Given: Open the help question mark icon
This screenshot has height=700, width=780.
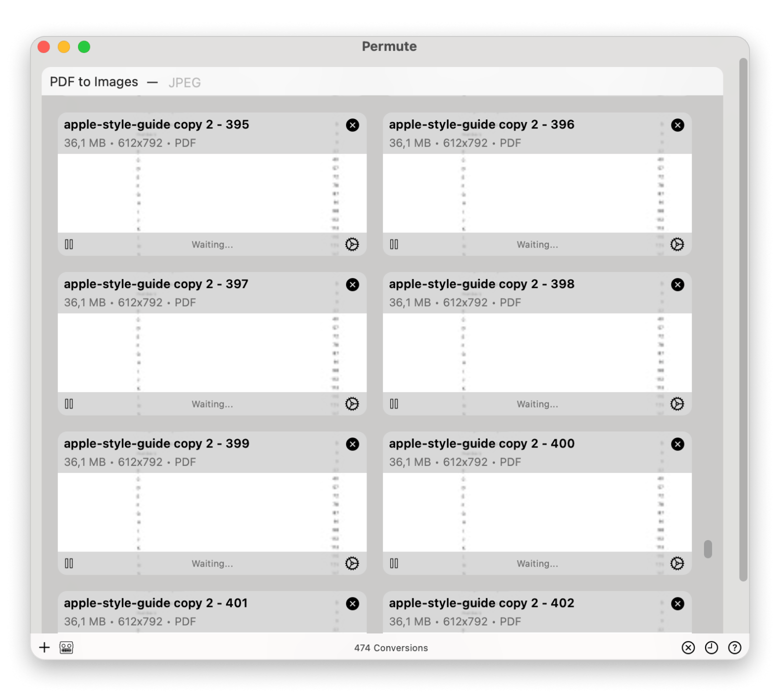Looking at the screenshot, I should click(734, 647).
